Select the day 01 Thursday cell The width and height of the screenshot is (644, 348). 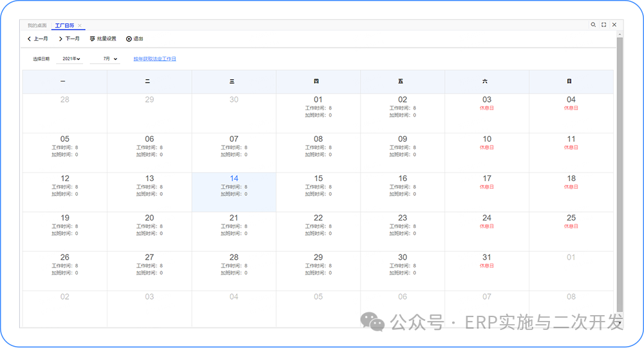coord(318,113)
